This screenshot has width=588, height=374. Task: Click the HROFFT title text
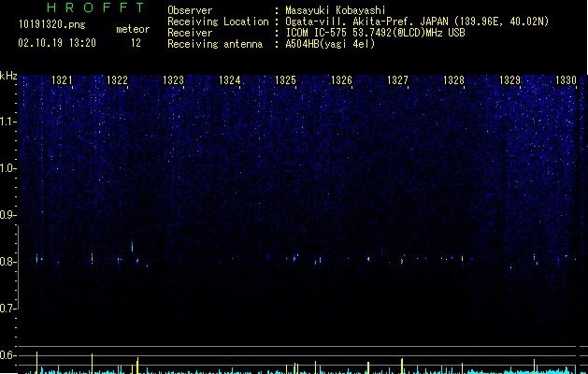(95, 7)
